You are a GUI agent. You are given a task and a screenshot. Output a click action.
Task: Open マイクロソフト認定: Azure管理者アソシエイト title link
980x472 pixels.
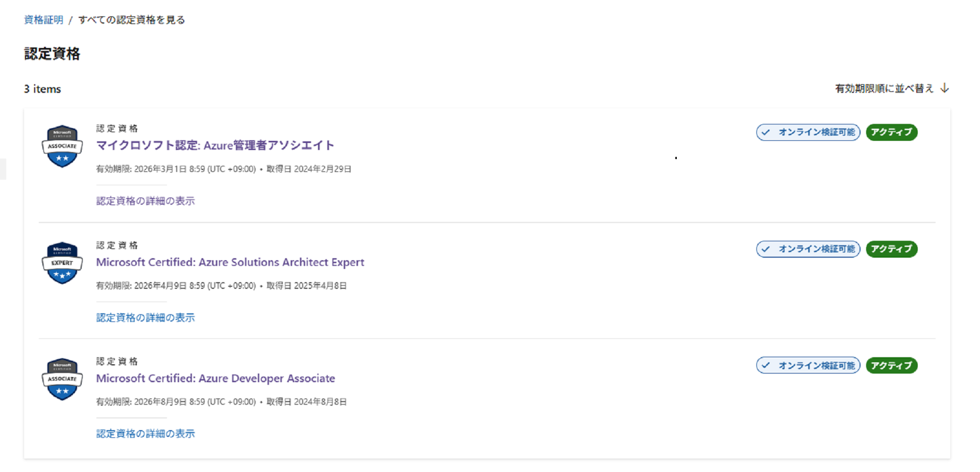tap(215, 145)
